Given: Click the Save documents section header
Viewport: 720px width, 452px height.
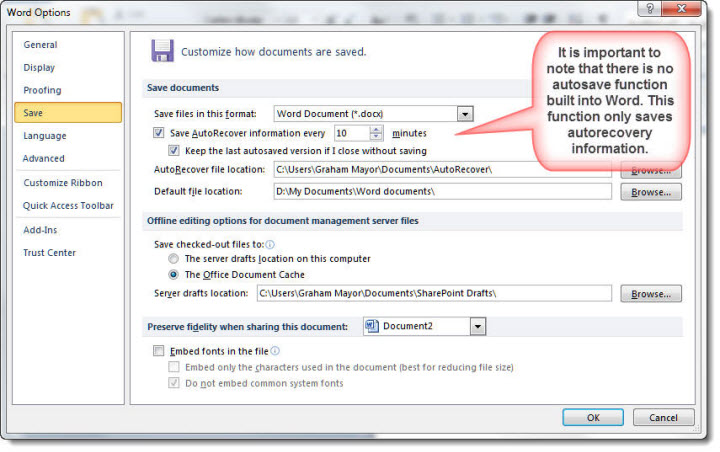Looking at the screenshot, I should [x=183, y=88].
